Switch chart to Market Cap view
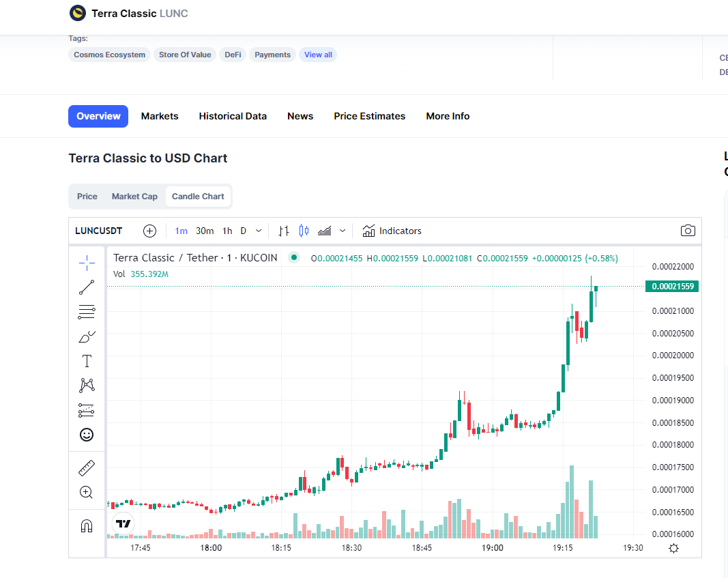 pyautogui.click(x=134, y=197)
